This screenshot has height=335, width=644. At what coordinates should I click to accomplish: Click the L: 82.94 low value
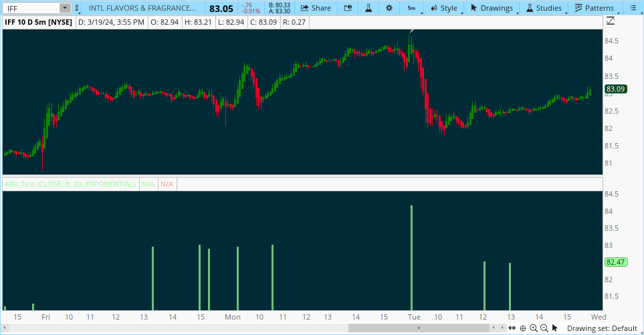click(231, 22)
